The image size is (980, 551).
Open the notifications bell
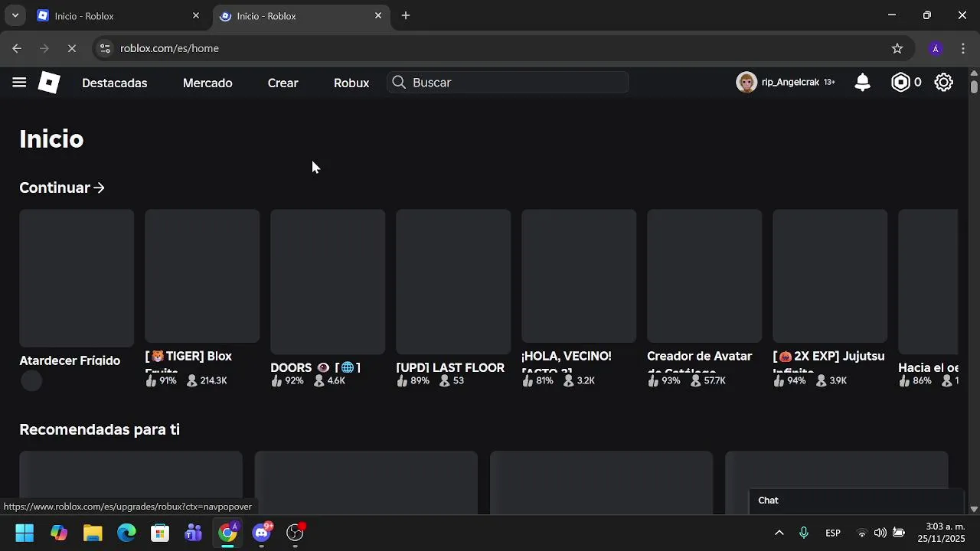tap(862, 83)
